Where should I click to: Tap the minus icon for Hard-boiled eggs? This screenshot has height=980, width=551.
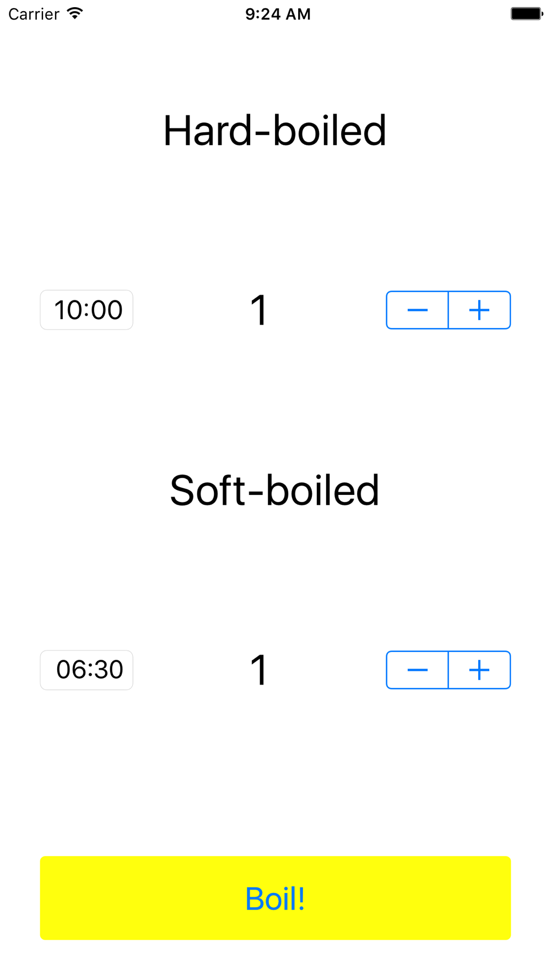(417, 310)
